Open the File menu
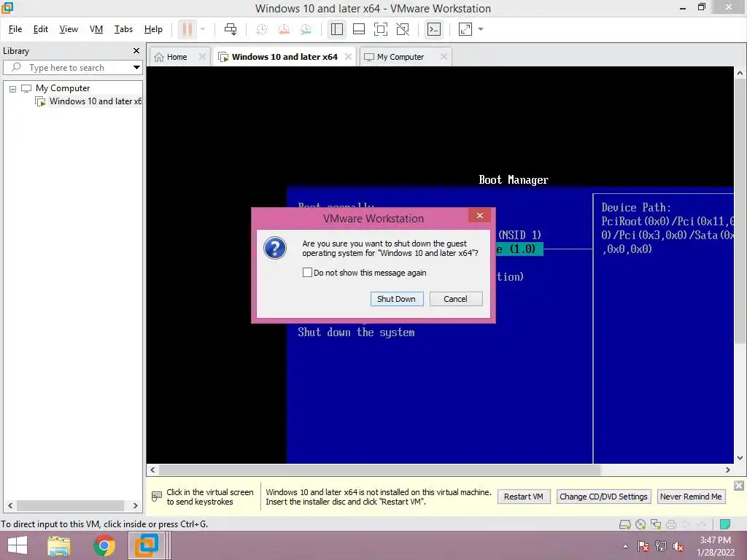Screen dimensions: 747x560 point(15,29)
